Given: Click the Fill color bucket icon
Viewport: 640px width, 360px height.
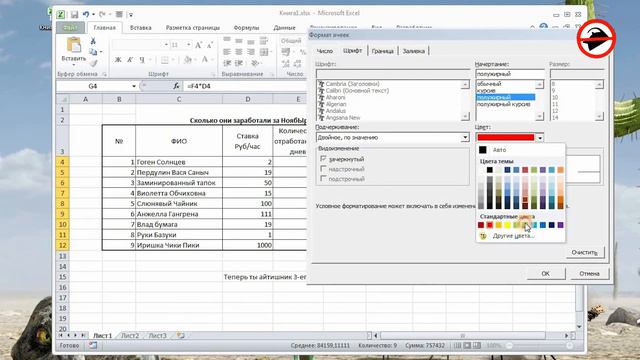Looking at the screenshot, I should (x=187, y=60).
